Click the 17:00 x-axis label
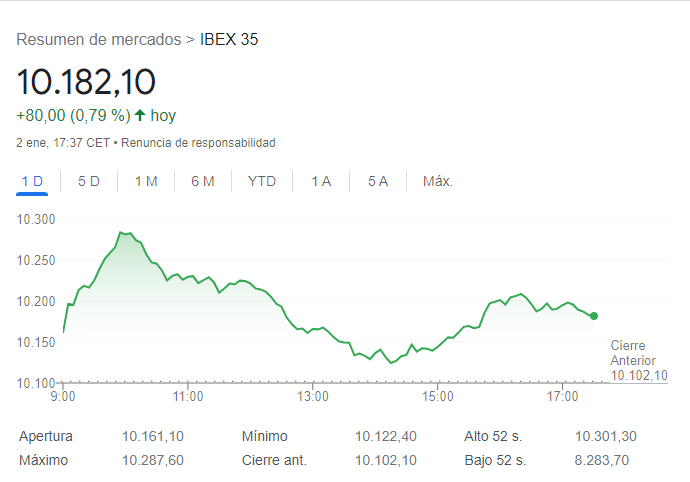Image resolution: width=690 pixels, height=482 pixels. (x=562, y=397)
